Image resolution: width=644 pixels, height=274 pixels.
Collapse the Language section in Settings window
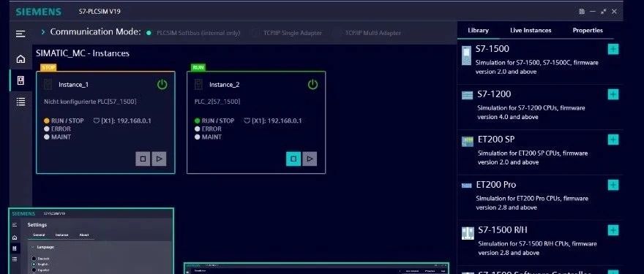[x=33, y=248]
